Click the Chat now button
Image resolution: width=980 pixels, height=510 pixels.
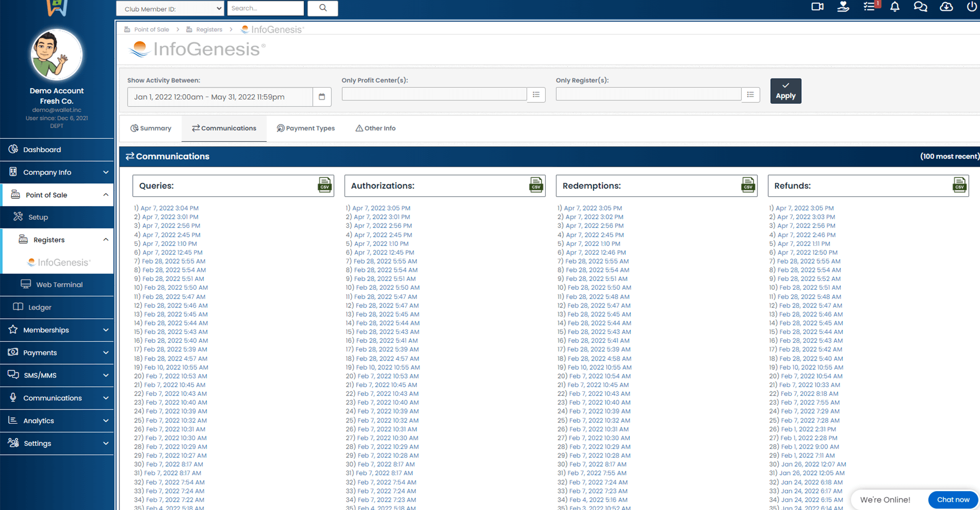tap(952, 500)
